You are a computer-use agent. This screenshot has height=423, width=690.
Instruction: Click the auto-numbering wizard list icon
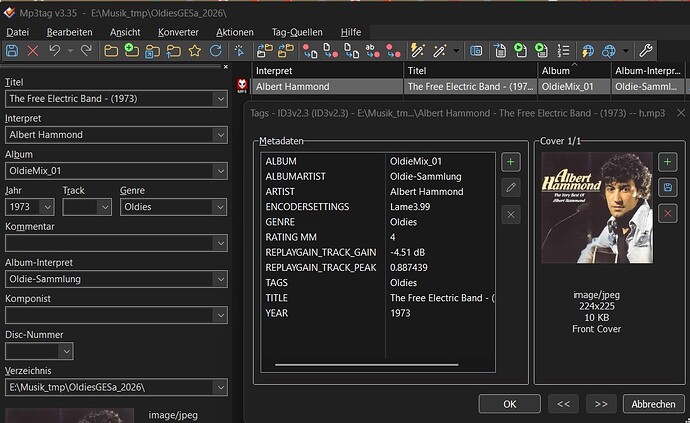click(x=563, y=51)
